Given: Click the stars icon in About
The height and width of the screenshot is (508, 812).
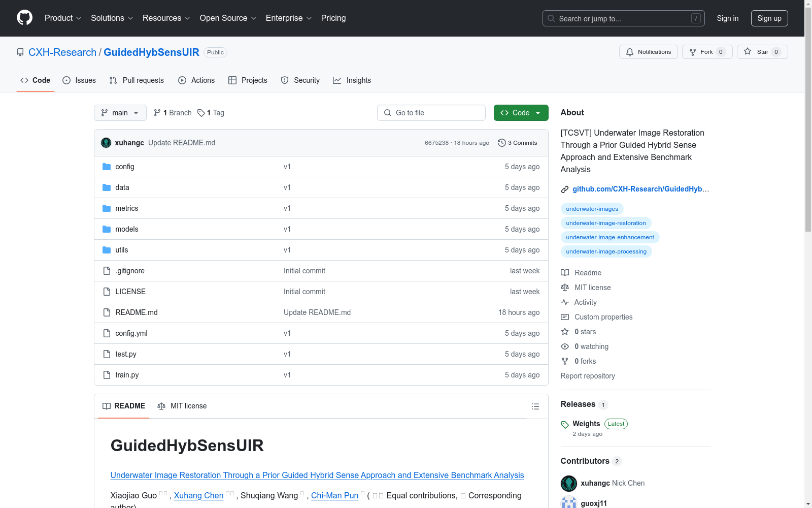Looking at the screenshot, I should coord(565,332).
